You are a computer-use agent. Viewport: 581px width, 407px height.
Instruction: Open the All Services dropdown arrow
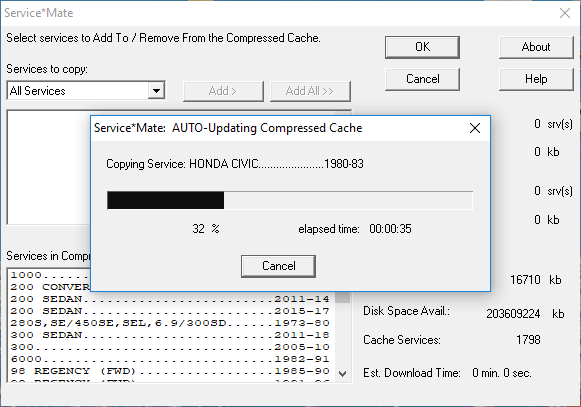(156, 91)
